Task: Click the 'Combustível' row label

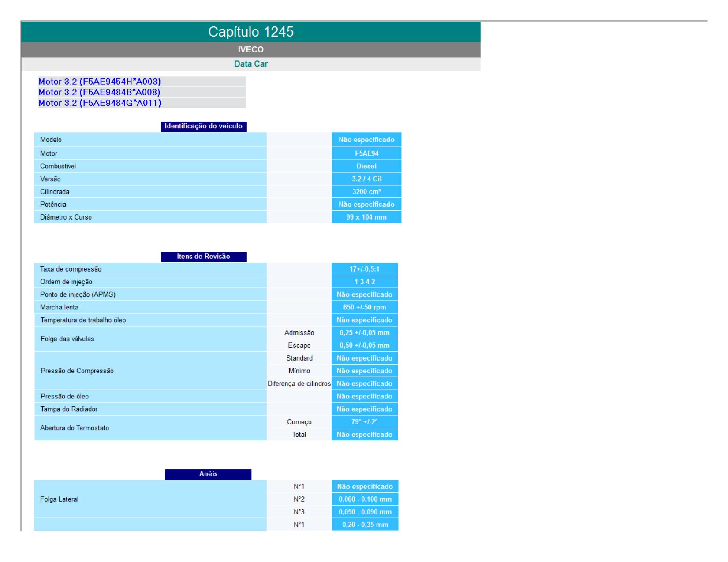Action: pos(58,166)
